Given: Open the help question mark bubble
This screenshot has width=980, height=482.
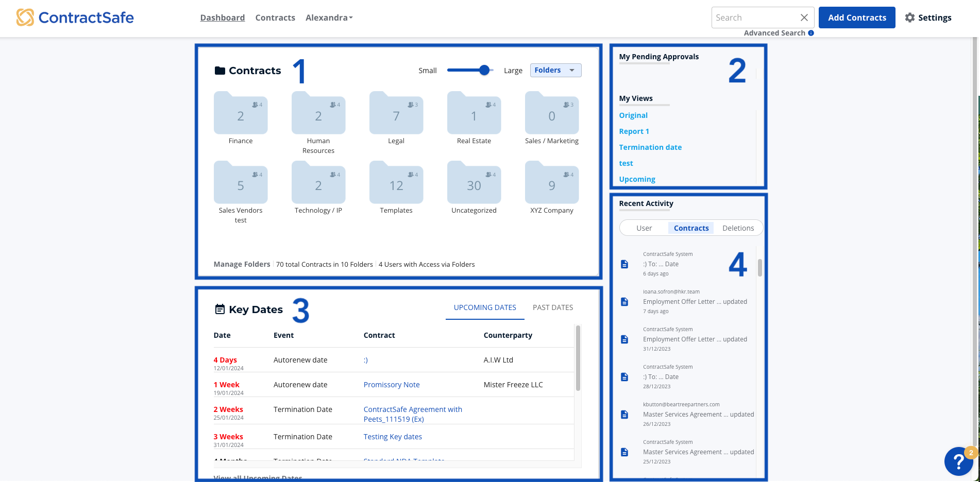Looking at the screenshot, I should 958,461.
